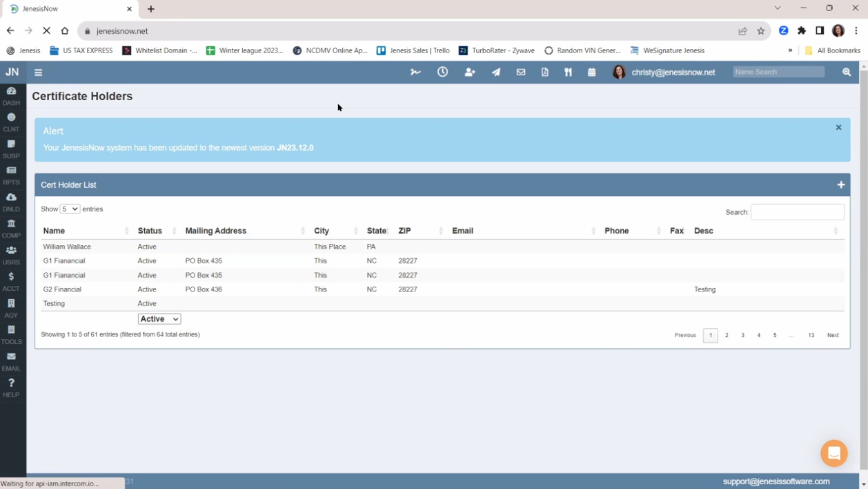Expand the Show entries count dropdown

pyautogui.click(x=70, y=209)
